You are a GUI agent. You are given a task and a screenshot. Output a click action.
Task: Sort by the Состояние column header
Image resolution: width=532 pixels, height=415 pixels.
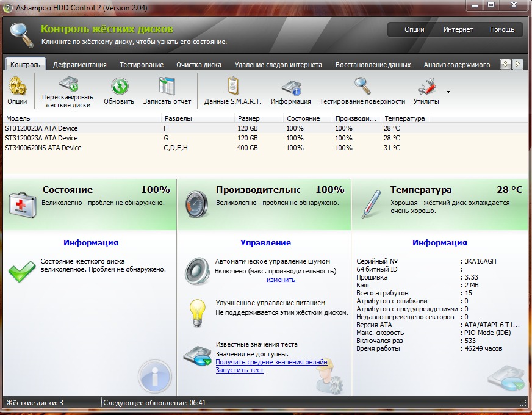[x=307, y=118]
